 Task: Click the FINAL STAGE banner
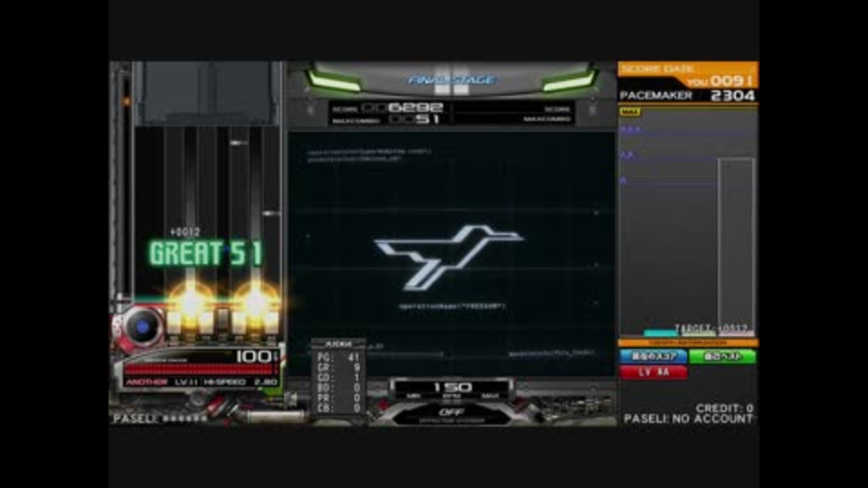pos(451,80)
